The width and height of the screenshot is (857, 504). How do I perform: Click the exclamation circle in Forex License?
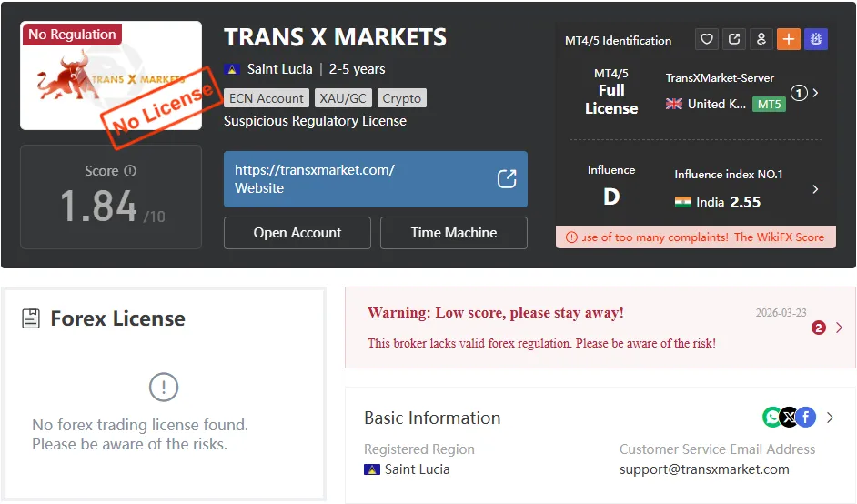pos(164,387)
